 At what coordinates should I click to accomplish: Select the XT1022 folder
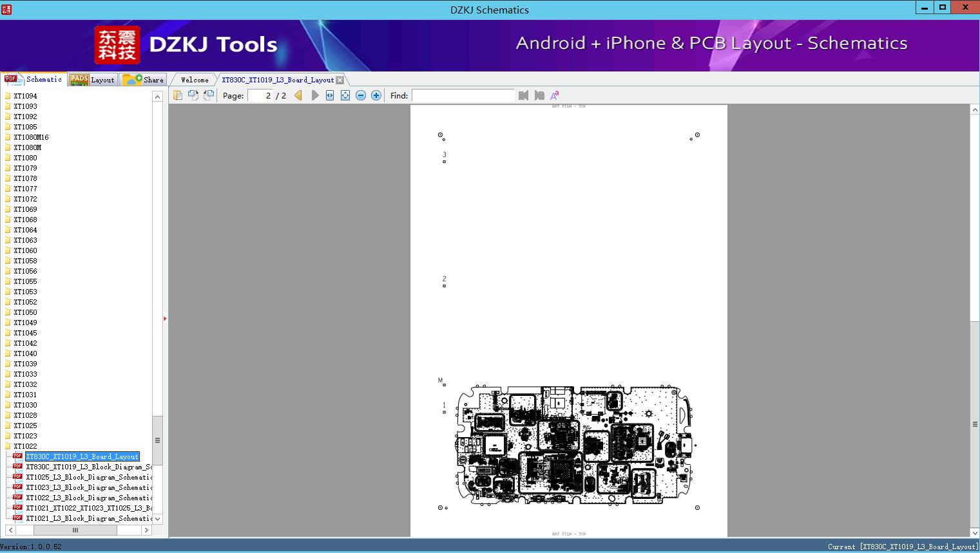(x=25, y=446)
